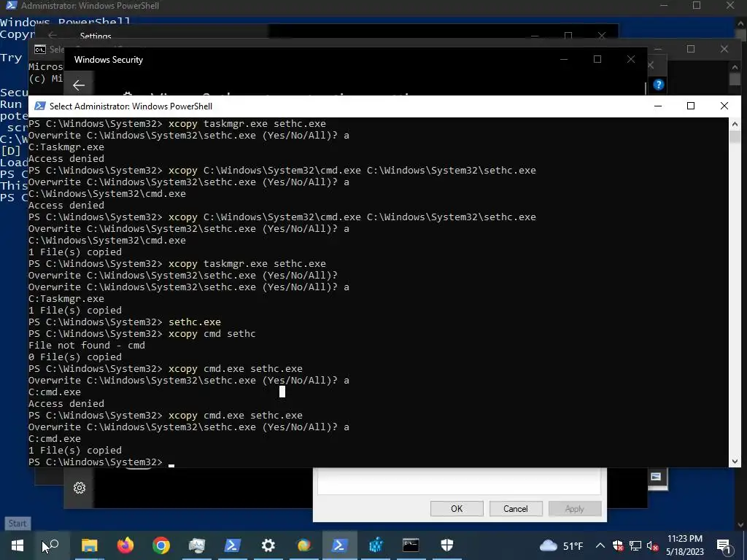Screen dimensions: 747x560
Task: Click Cancel in the dialog
Action: point(516,508)
